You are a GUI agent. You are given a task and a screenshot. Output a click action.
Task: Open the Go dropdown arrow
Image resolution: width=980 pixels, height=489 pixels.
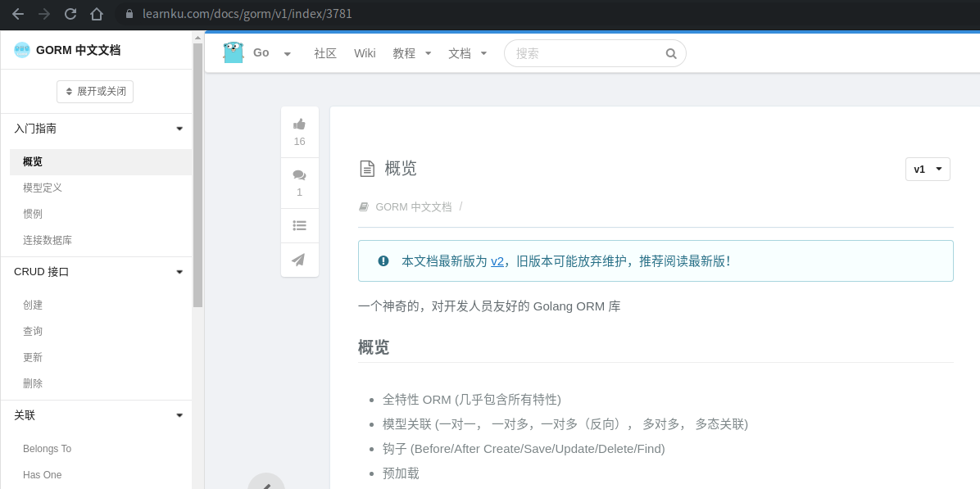(x=288, y=54)
